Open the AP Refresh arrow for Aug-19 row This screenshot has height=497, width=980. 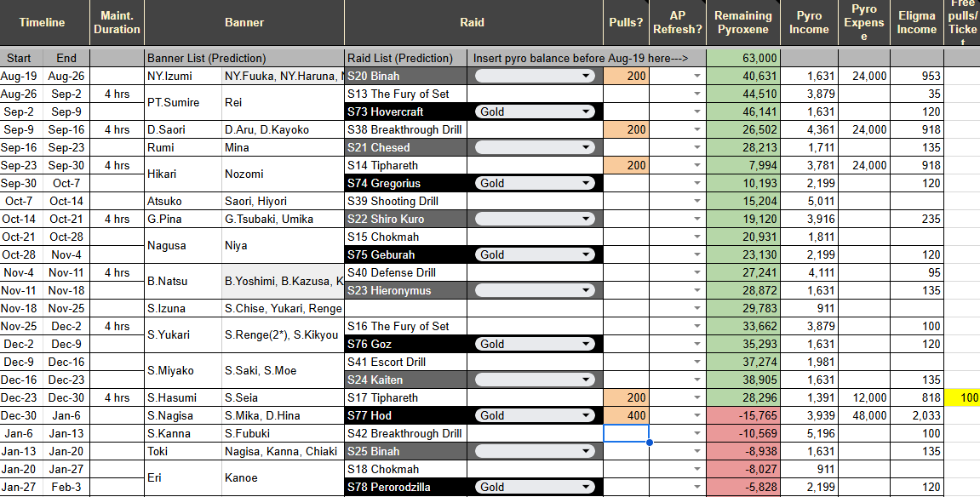tap(696, 77)
